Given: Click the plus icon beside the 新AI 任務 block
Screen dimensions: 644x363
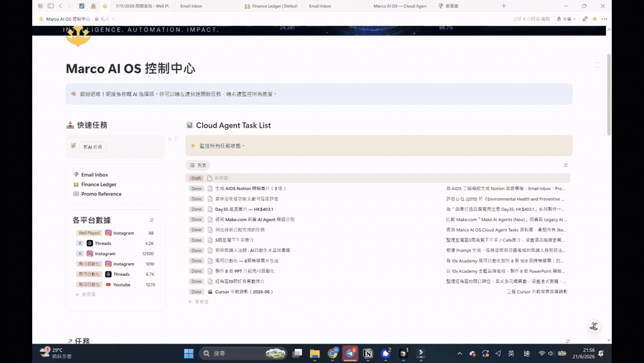Looking at the screenshot, I should point(169,139).
